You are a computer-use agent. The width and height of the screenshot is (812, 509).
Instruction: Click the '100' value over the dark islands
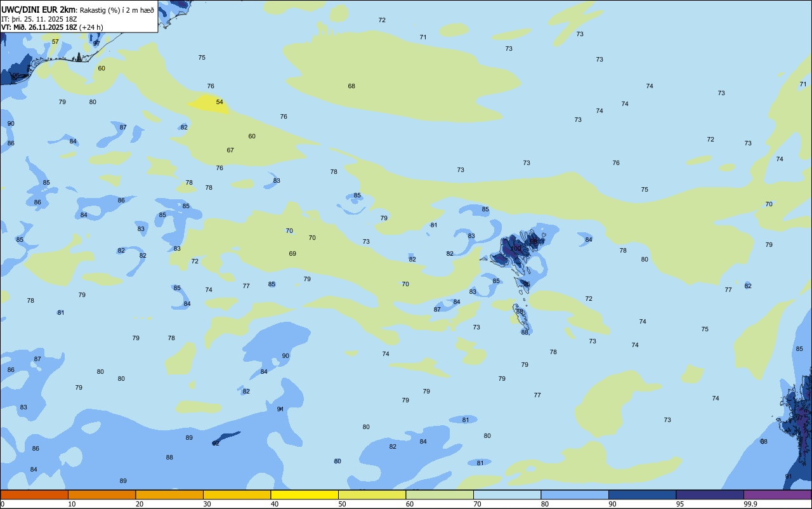pyautogui.click(x=515, y=248)
